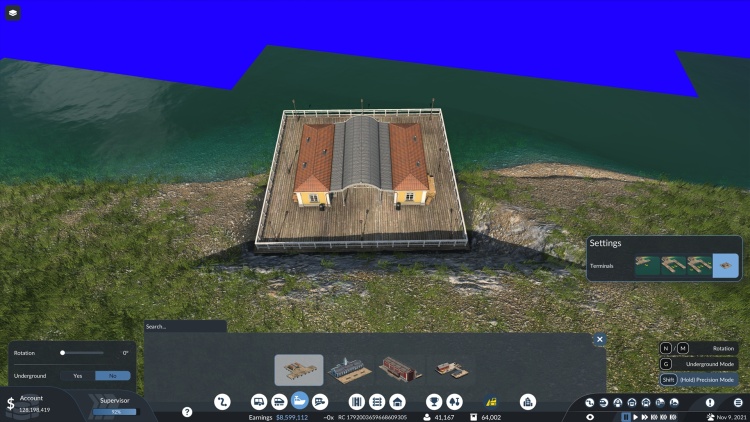Set the first of three fastest speed buttons
The height and width of the screenshot is (422, 750).
click(x=654, y=417)
